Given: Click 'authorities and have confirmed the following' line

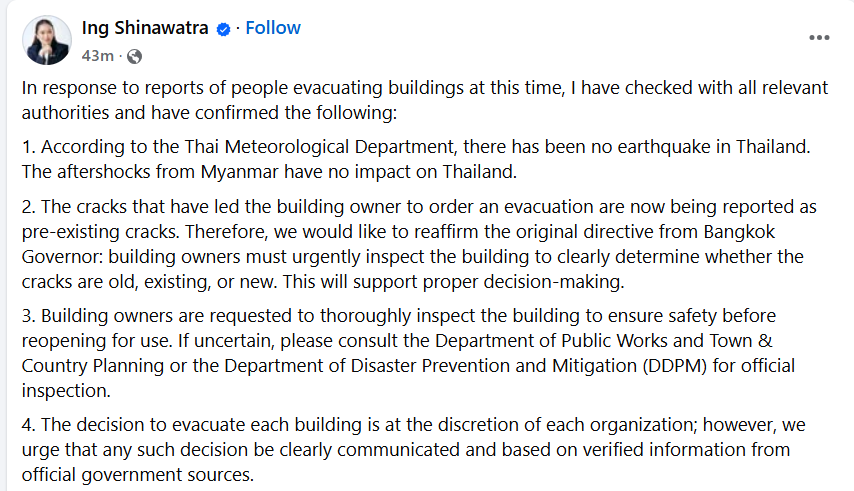Looking at the screenshot, I should (x=210, y=113).
